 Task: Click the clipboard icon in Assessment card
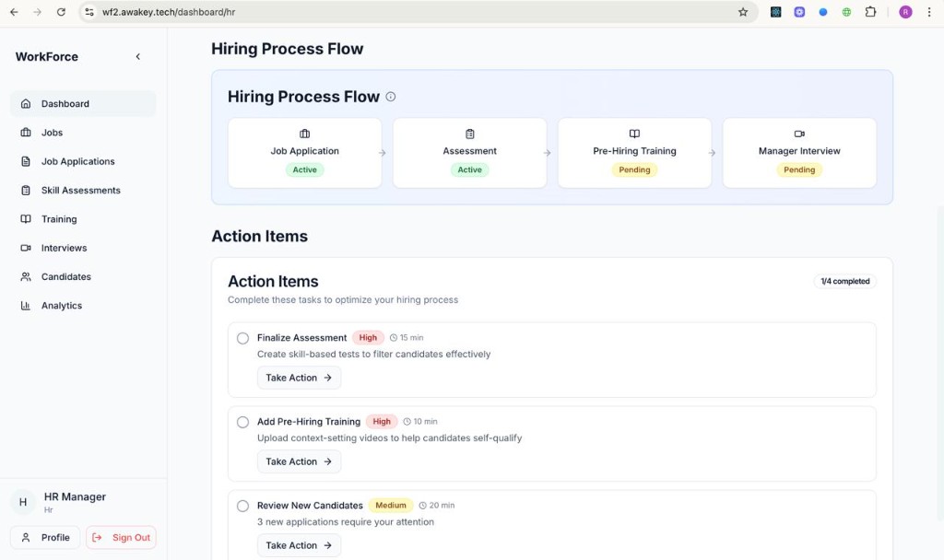click(x=469, y=134)
